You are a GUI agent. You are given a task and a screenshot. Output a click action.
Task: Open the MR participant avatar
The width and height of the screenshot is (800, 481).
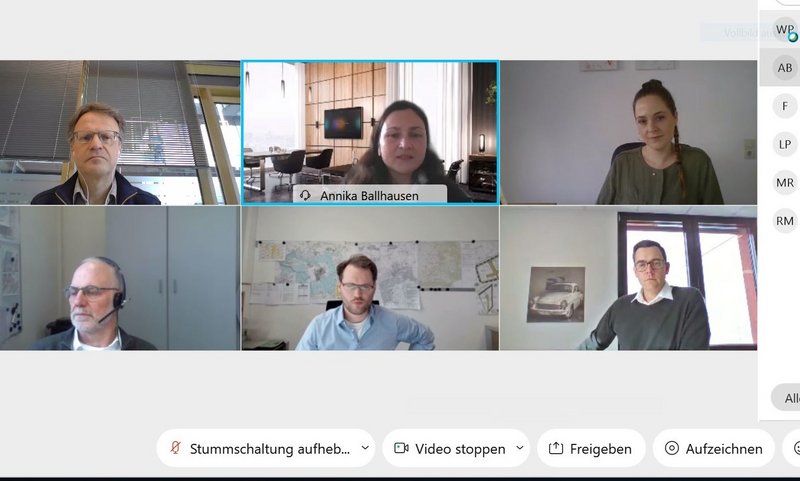(785, 183)
